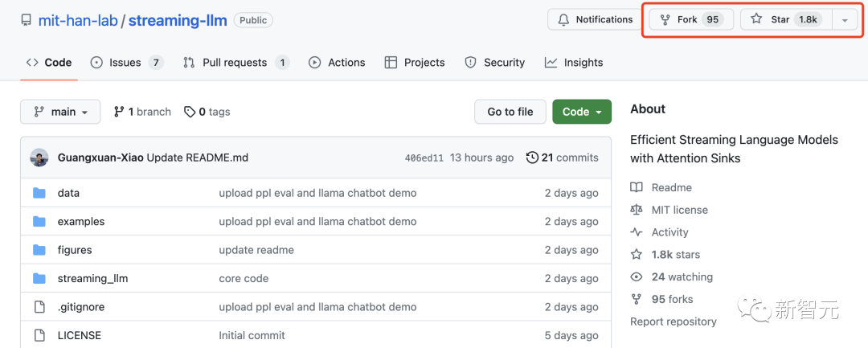This screenshot has width=868, height=348.
Task: Click the Guangxuan-Xiao avatar thumbnail
Action: tap(39, 158)
